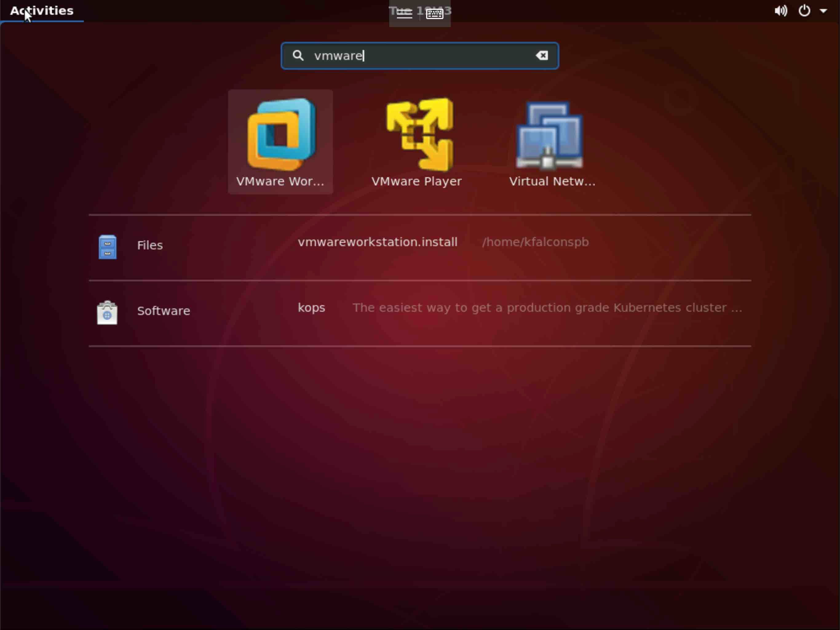Click the VMware Player label text
Screen dimensions: 840x630
tap(417, 181)
